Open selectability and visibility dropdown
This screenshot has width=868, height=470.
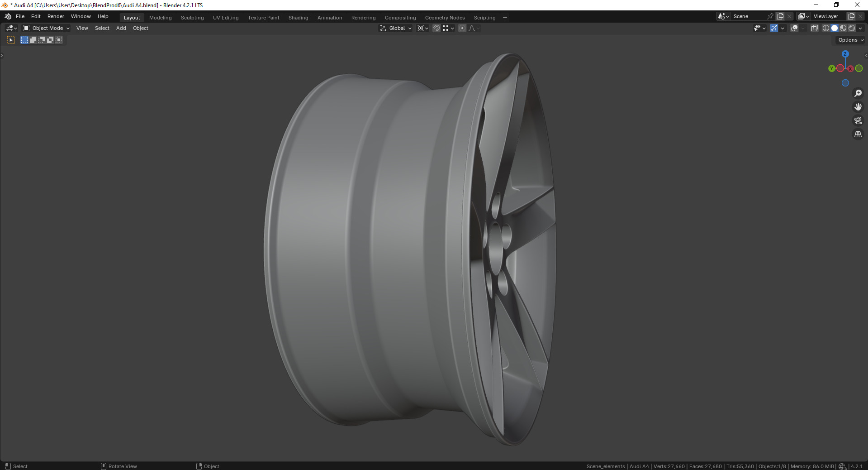(760, 28)
